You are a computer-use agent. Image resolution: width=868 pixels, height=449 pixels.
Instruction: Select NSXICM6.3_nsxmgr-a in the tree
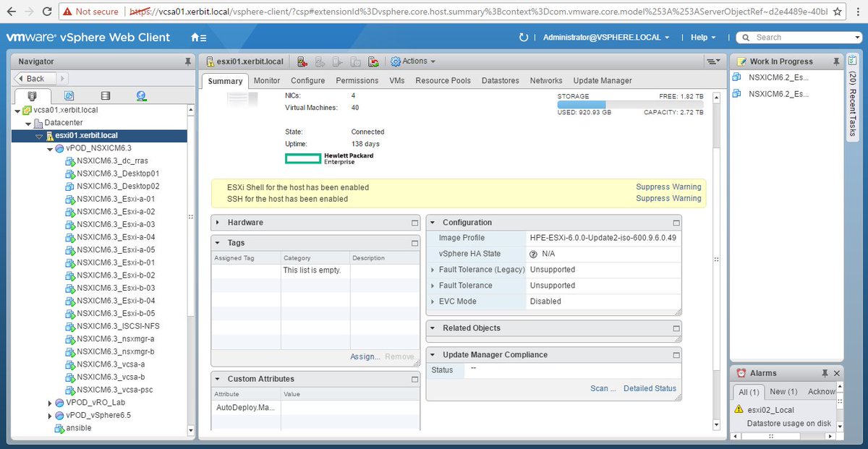pos(115,339)
